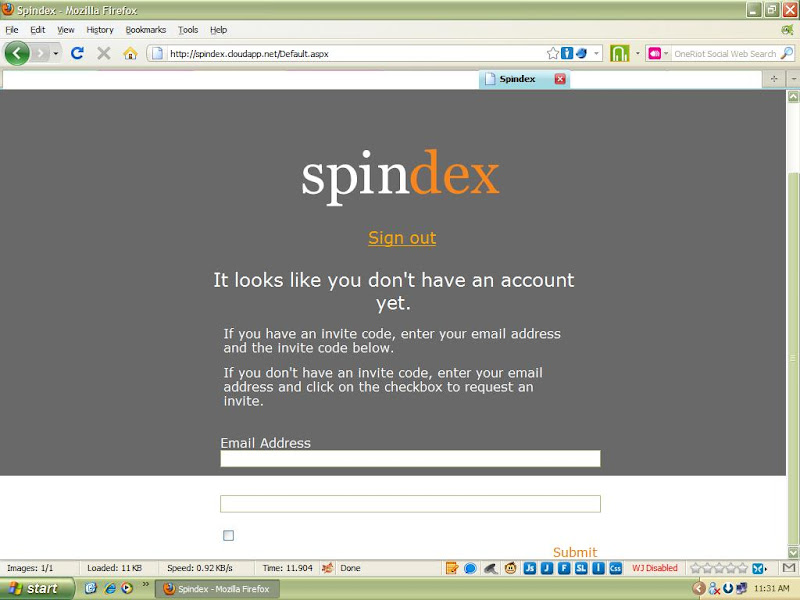Click the Submit link
Screen dimensions: 800x600
point(575,552)
